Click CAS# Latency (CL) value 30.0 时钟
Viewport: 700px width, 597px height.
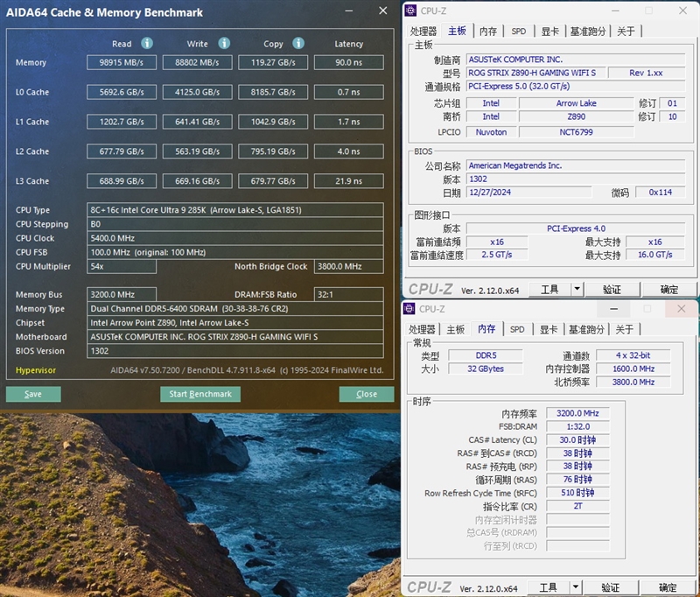pos(577,440)
